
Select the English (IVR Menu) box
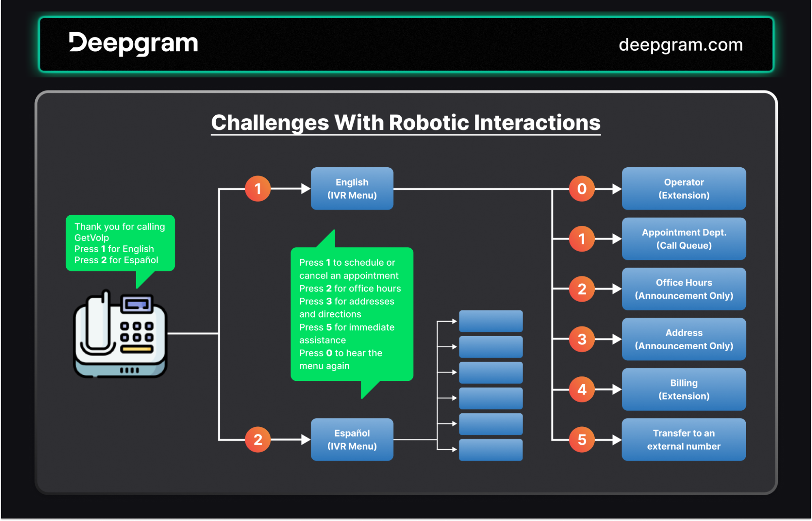pyautogui.click(x=352, y=189)
